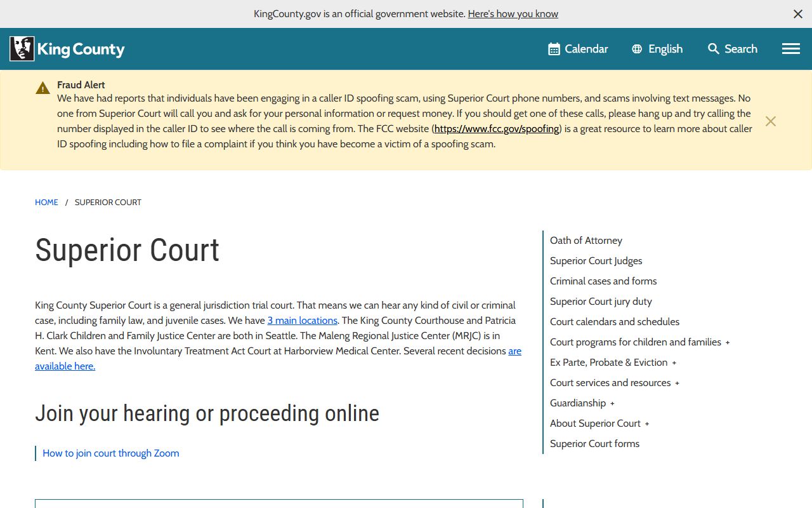Open the hamburger main menu
This screenshot has width=812, height=508.
pos(791,49)
